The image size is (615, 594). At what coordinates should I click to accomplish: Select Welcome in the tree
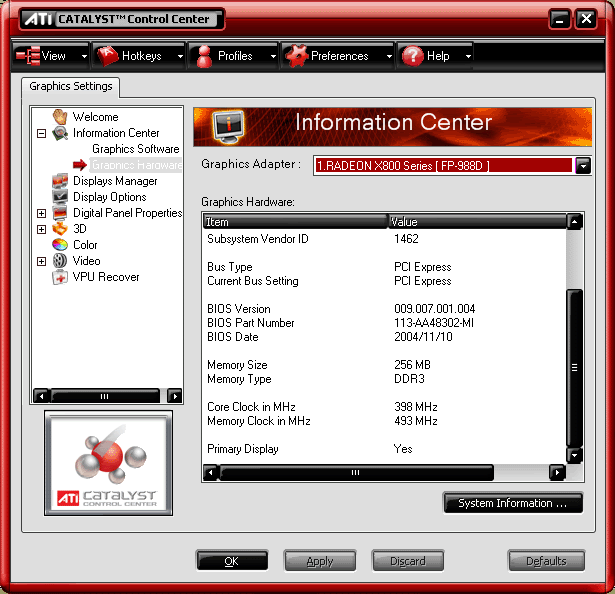[95, 117]
